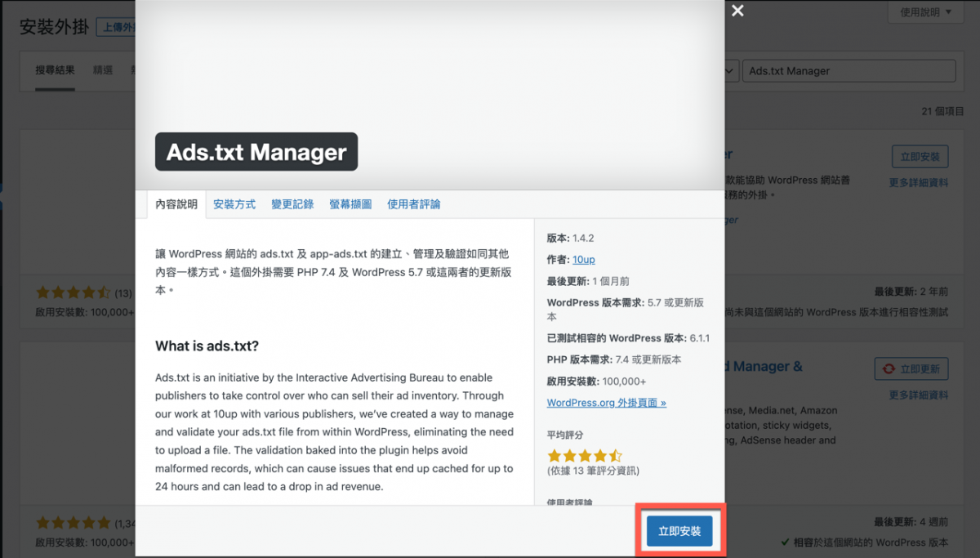Viewport: 980px width, 558px height.
Task: Visit the WordPress.org 外掛頁面 link
Action: [607, 403]
